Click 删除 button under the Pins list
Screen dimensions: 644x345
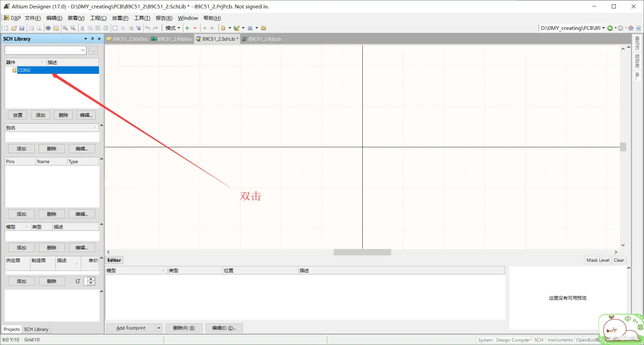51,214
